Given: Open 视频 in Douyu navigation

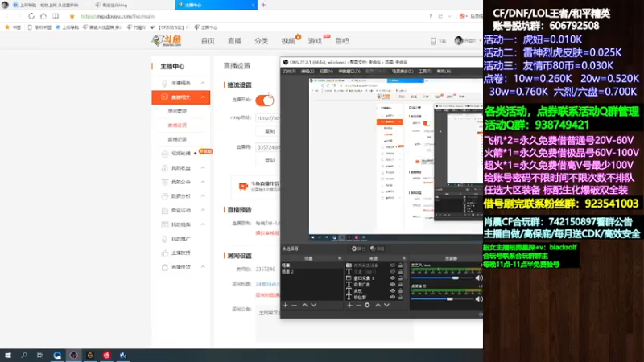Looking at the screenshot, I should pyautogui.click(x=288, y=41).
